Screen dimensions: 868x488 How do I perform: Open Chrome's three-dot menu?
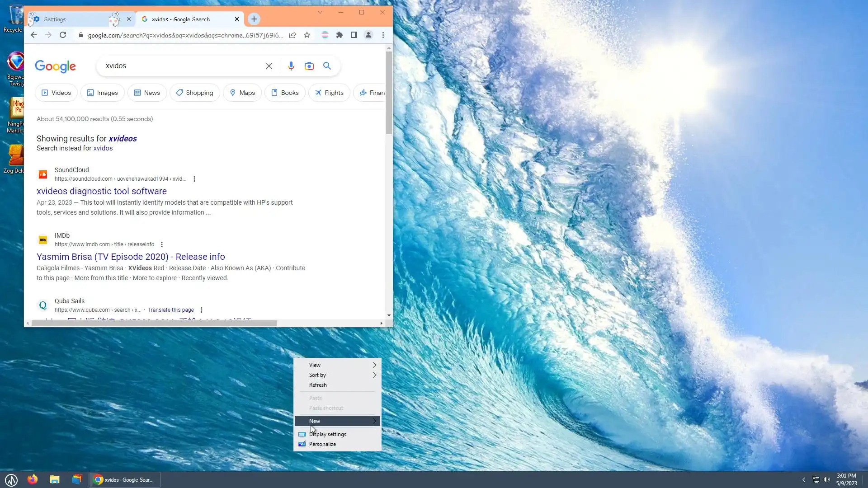pyautogui.click(x=383, y=35)
